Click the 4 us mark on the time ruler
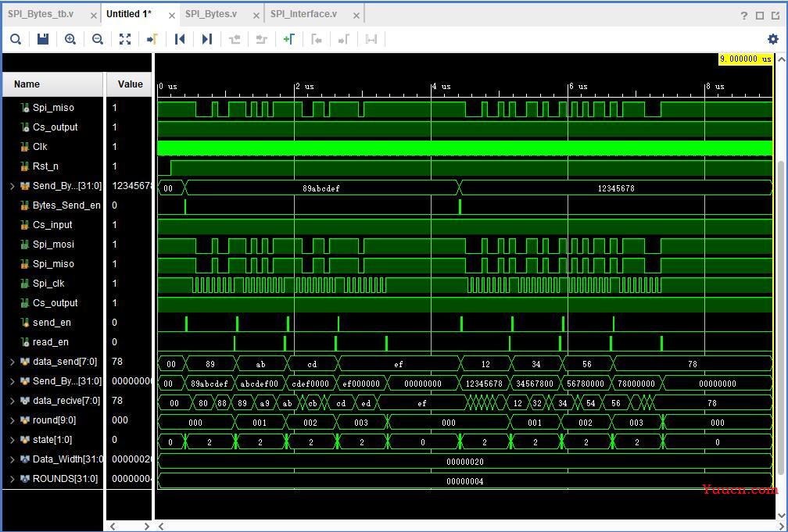This screenshot has height=532, width=788. (440, 87)
